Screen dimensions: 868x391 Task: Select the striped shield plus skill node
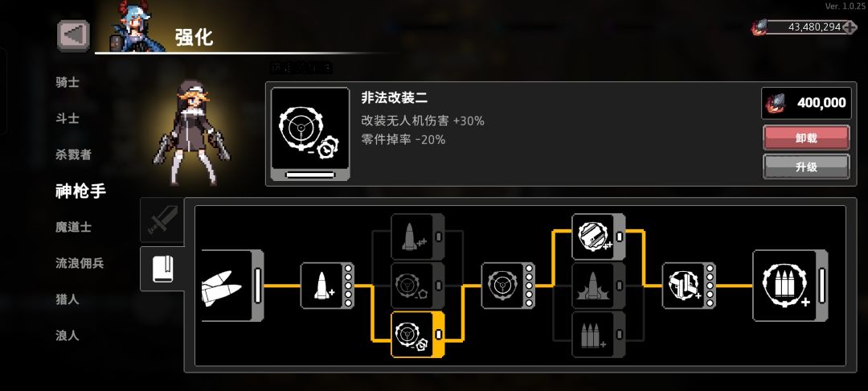[599, 237]
